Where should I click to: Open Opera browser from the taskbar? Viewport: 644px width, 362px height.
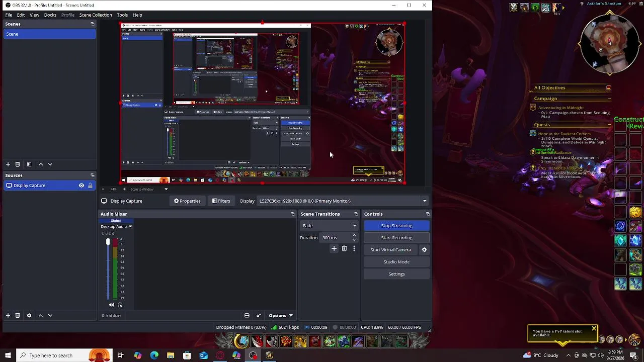coord(220,355)
